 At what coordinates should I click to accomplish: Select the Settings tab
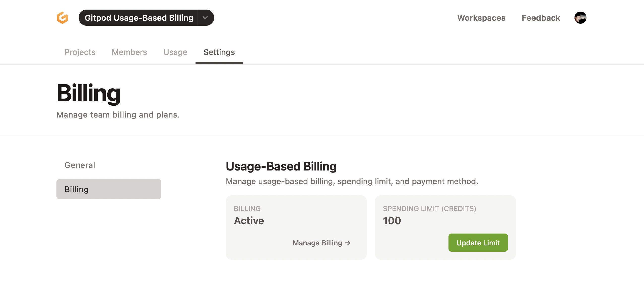[x=219, y=52]
